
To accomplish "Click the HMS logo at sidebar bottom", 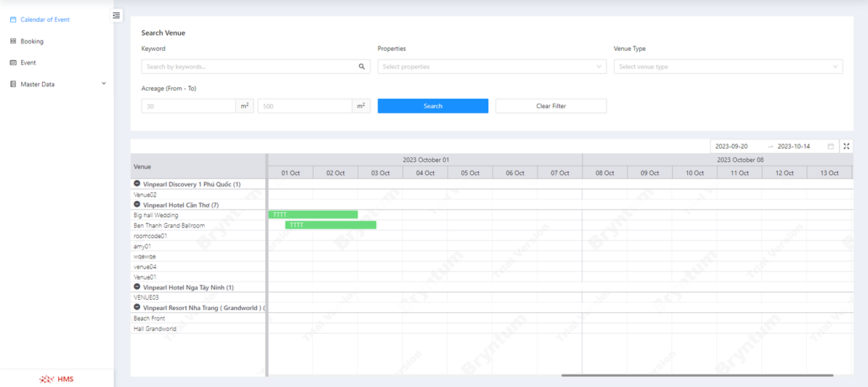I will click(57, 379).
